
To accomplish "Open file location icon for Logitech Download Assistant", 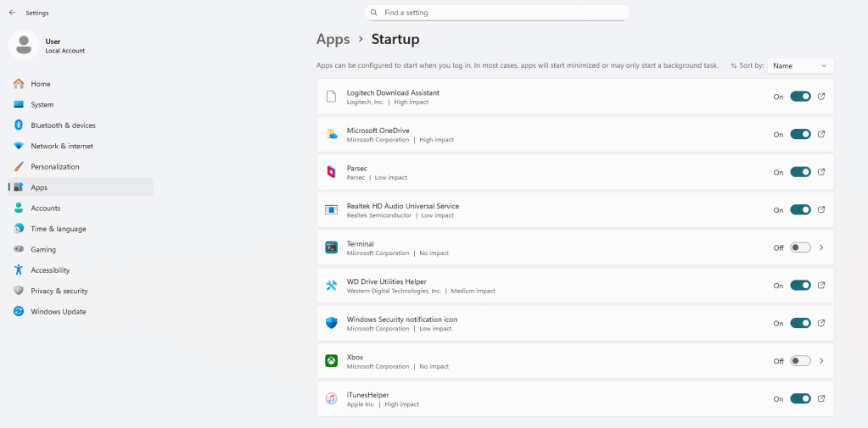I will [821, 97].
